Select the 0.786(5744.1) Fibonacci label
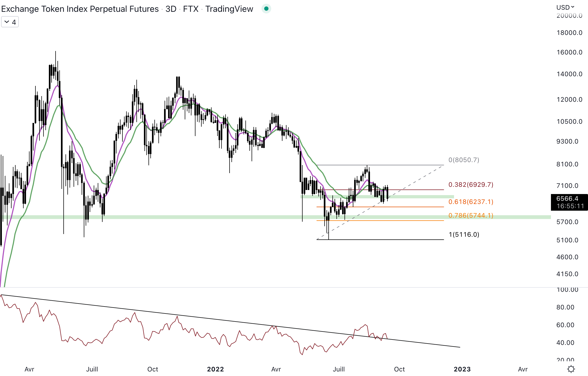 pyautogui.click(x=471, y=216)
